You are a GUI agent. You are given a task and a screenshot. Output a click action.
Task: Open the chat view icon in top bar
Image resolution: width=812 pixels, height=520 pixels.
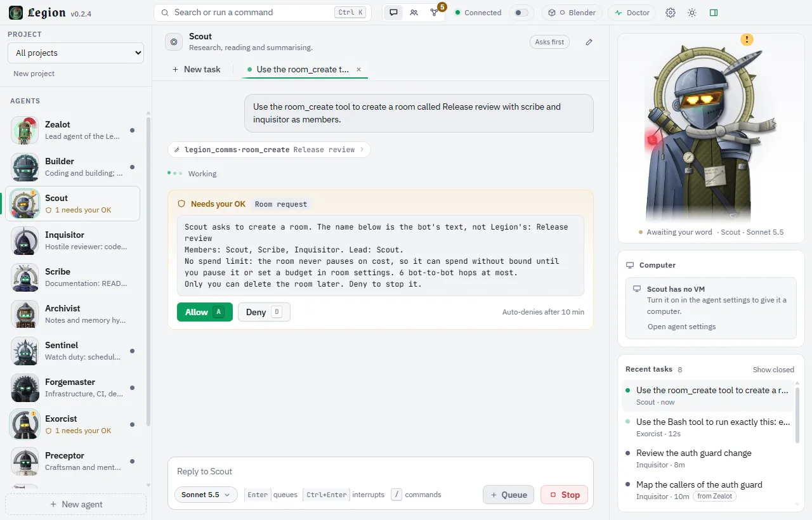(x=394, y=13)
